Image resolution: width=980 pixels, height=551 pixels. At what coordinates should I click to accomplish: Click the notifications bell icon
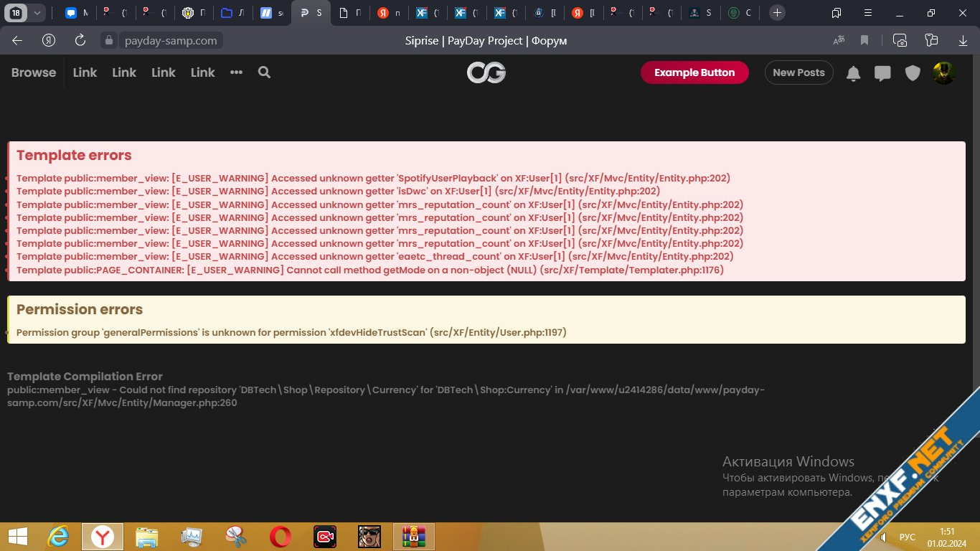coord(853,73)
